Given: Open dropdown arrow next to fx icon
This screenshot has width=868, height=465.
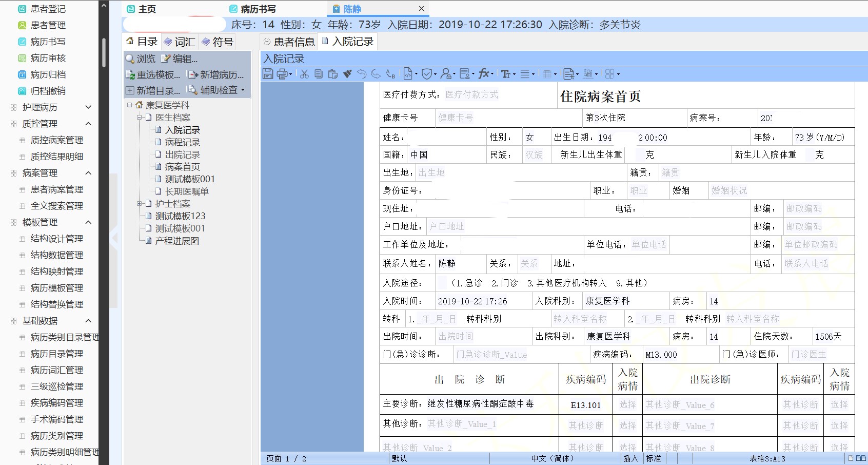Looking at the screenshot, I should pyautogui.click(x=492, y=74).
